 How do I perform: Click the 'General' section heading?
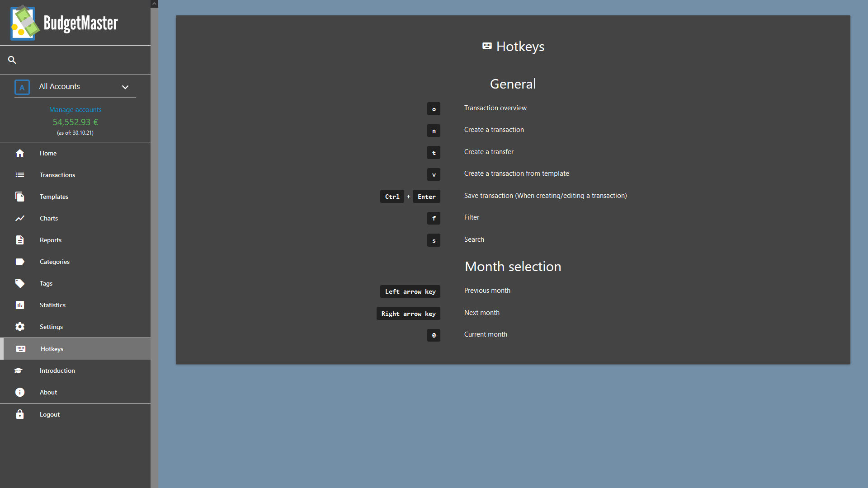[x=513, y=84]
